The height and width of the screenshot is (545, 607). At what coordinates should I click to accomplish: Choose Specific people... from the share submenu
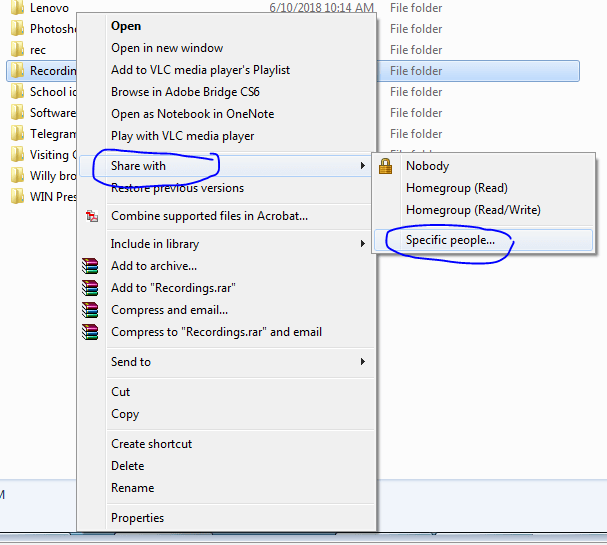tap(450, 241)
